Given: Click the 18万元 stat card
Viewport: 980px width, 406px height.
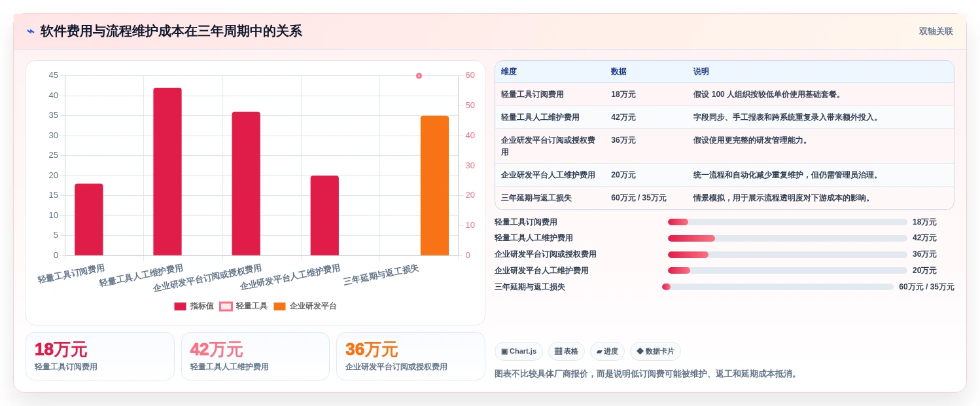Looking at the screenshot, I should coord(100,356).
